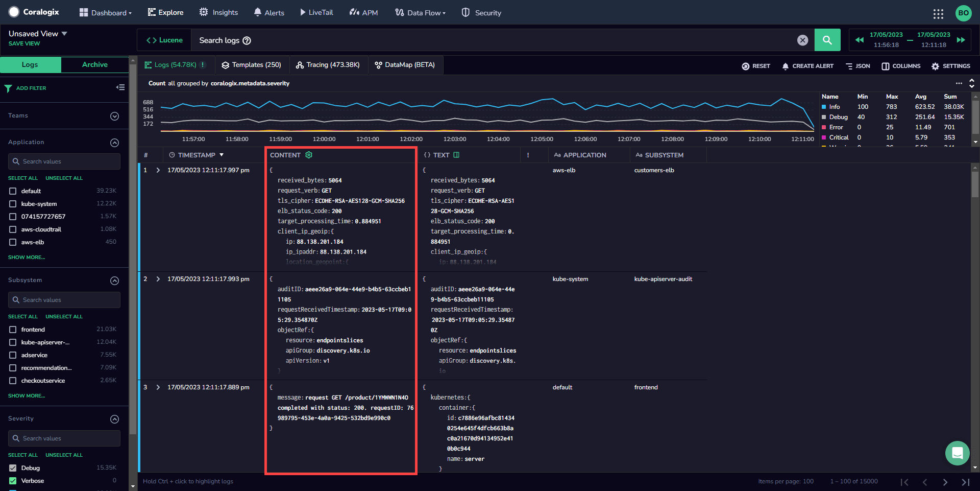Open LiveTail
Image resolution: width=980 pixels, height=491 pixels.
coord(316,12)
